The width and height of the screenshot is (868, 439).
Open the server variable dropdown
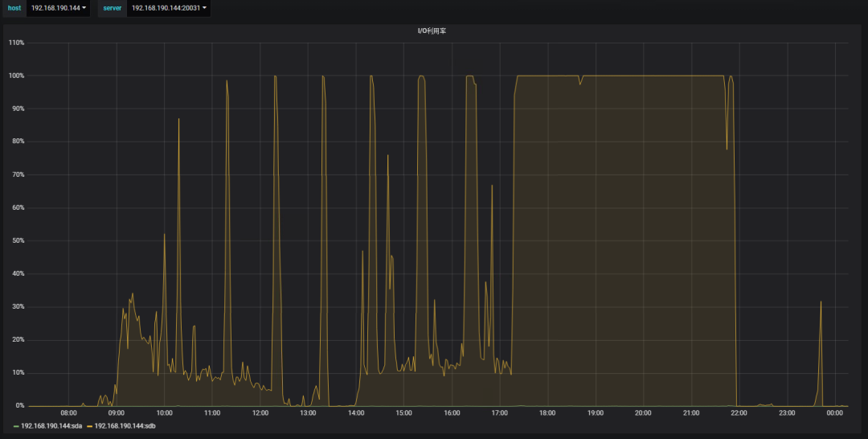coord(169,8)
